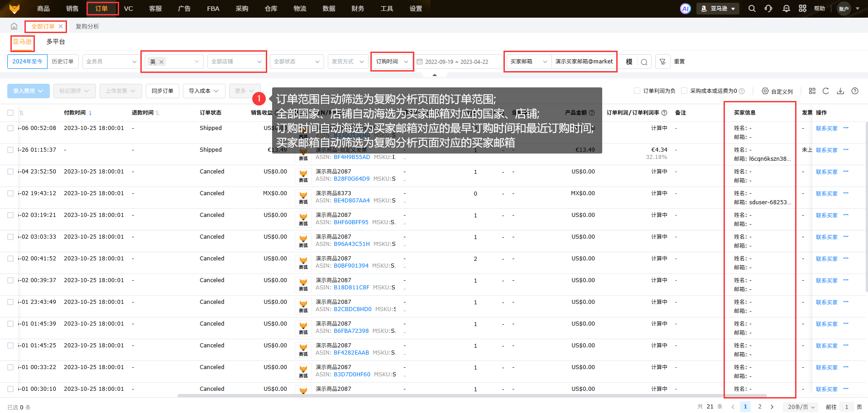Go to home tab icon

coord(14,26)
